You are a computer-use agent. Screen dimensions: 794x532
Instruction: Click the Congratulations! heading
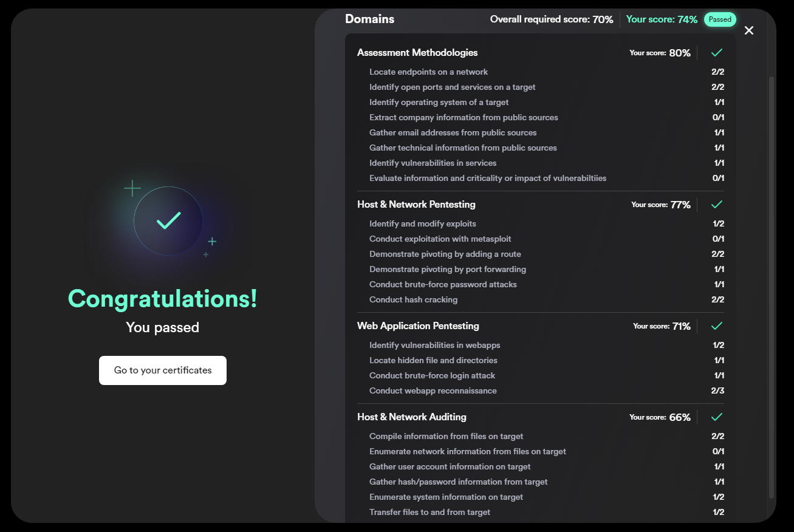pos(163,298)
